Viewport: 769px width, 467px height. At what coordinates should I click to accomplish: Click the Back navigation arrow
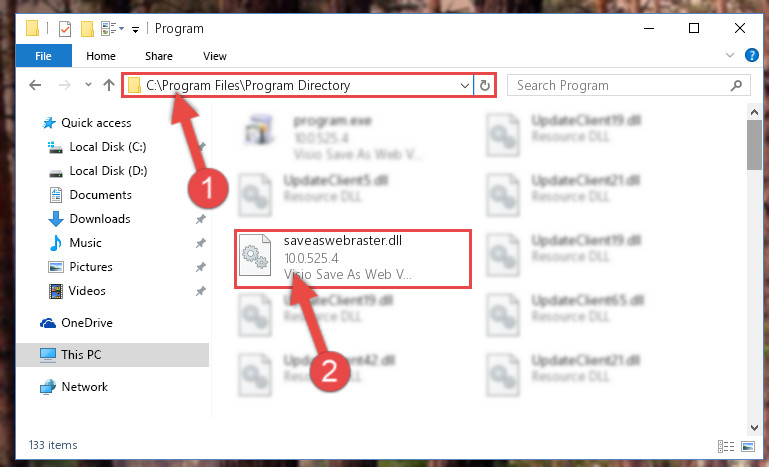coord(35,85)
